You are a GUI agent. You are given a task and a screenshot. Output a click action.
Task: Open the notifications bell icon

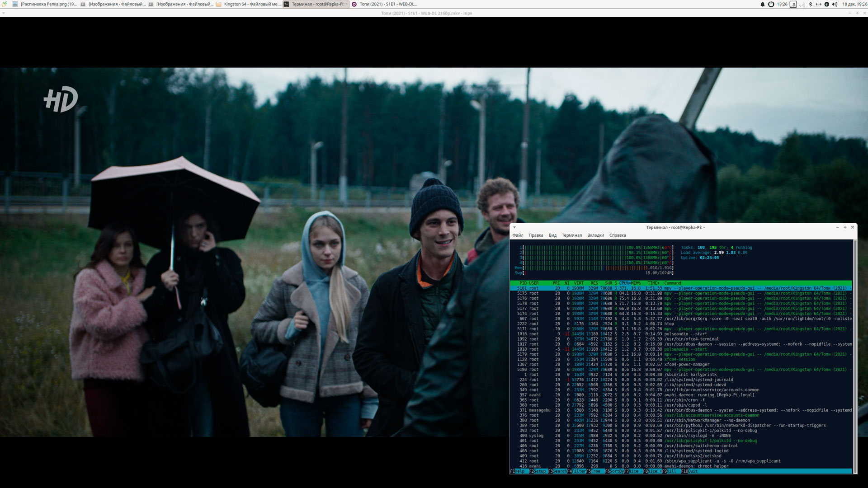[x=762, y=4]
